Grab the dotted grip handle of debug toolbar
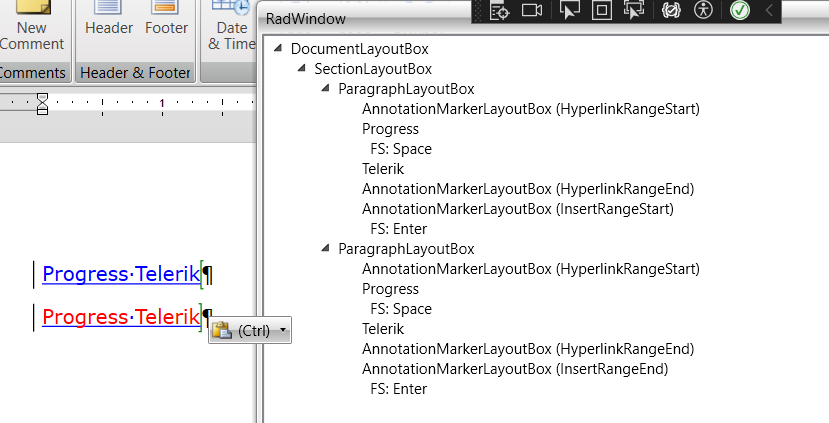829x423 pixels. click(479, 10)
